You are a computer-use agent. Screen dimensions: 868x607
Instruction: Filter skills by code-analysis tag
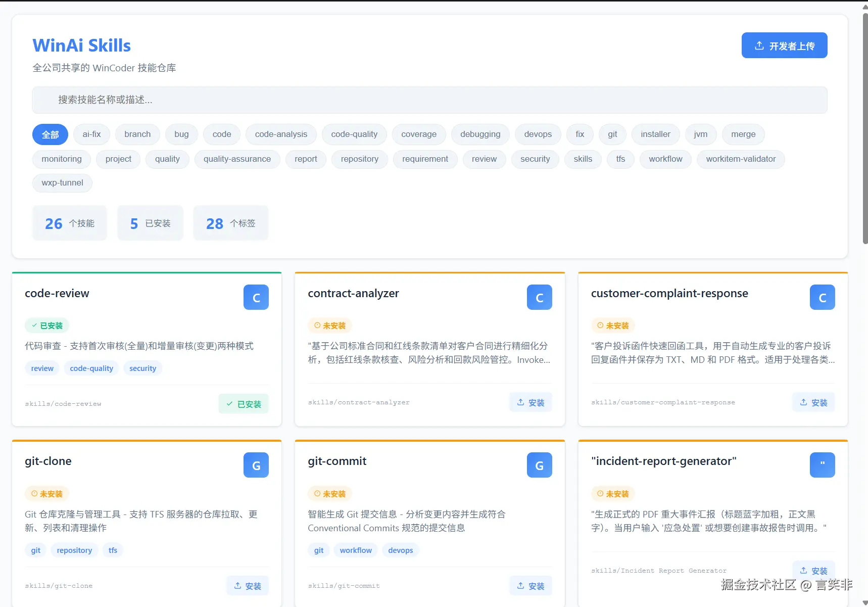pos(281,134)
